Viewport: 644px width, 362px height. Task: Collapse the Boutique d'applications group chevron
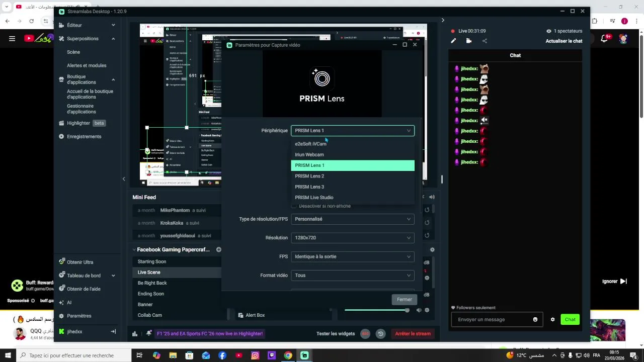(113, 79)
